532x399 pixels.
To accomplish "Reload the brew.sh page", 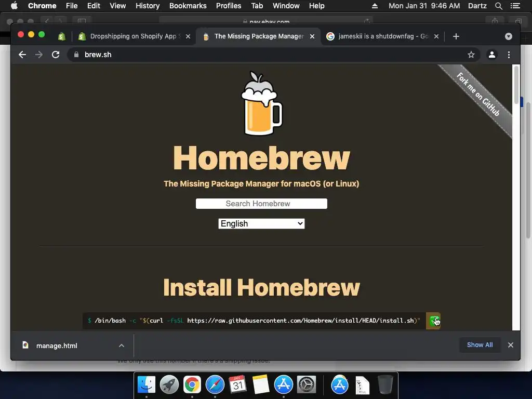I will [56, 55].
